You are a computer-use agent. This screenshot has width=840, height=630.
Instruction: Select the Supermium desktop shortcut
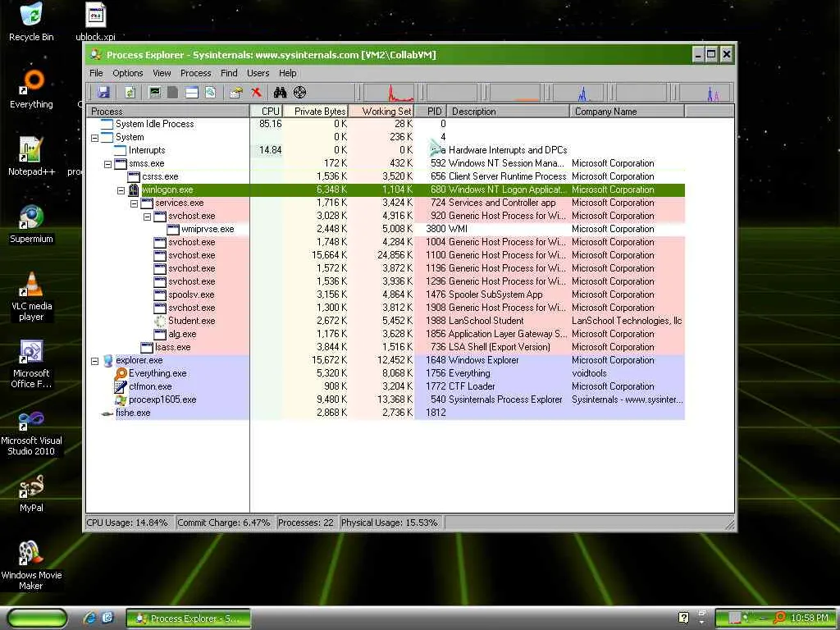click(31, 223)
